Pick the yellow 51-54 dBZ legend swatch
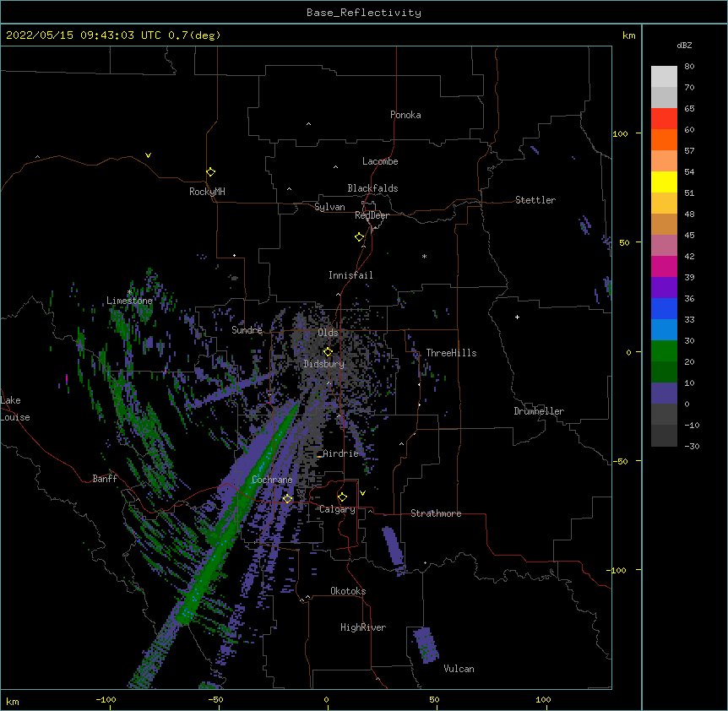This screenshot has height=711, width=728. coord(664,182)
